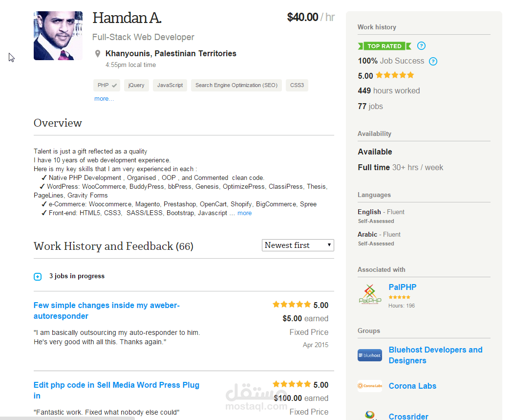Viewport: 513px width, 420px height.
Task: Click the location pin beside Khanyounis
Action: coord(98,54)
